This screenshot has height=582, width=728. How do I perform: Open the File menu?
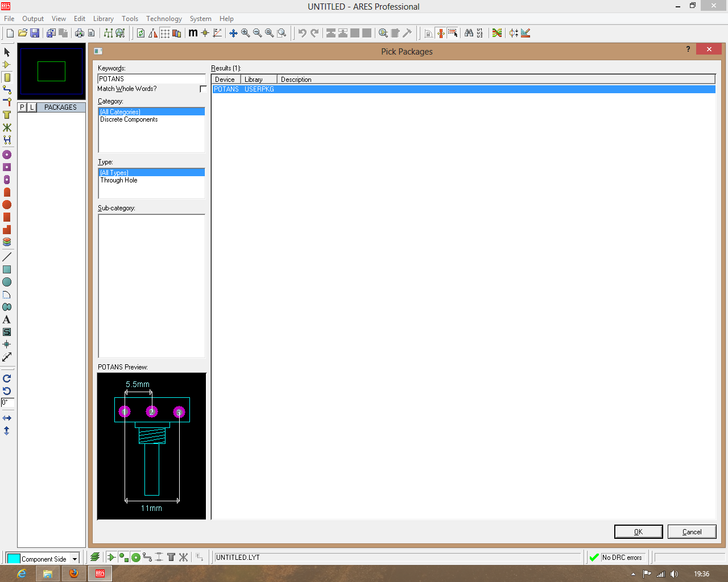point(9,19)
